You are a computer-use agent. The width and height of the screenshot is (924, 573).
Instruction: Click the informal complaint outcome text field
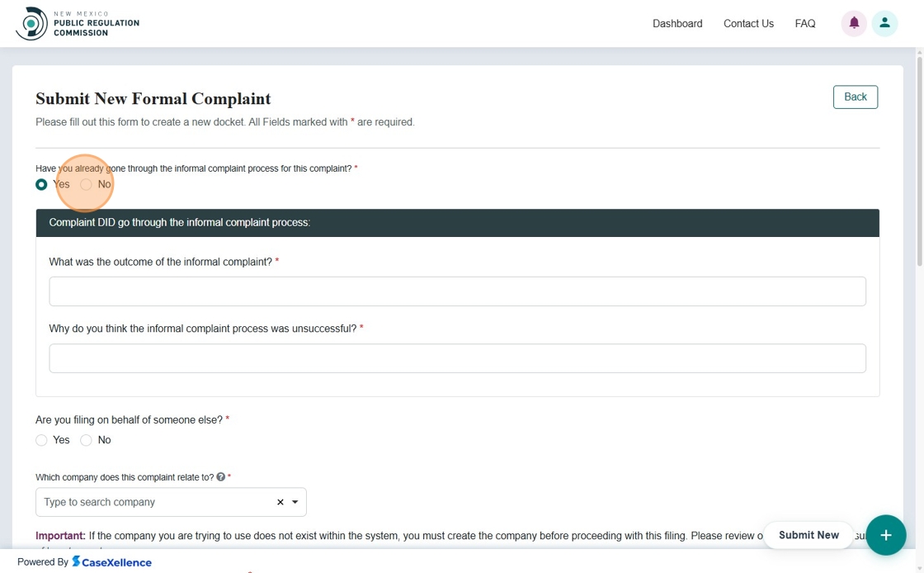point(457,291)
